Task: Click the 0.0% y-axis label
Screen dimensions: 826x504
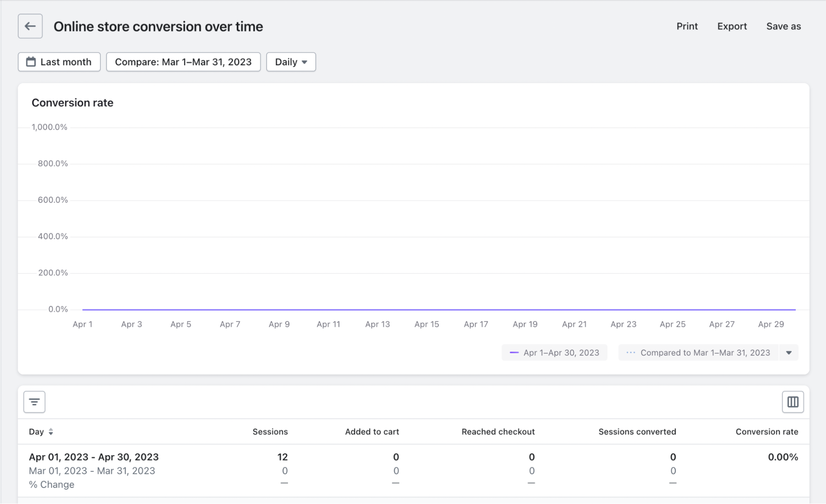Action: tap(58, 309)
